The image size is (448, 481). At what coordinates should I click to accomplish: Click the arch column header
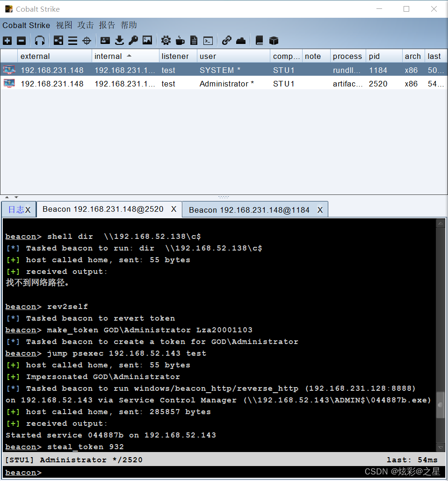[x=413, y=56]
